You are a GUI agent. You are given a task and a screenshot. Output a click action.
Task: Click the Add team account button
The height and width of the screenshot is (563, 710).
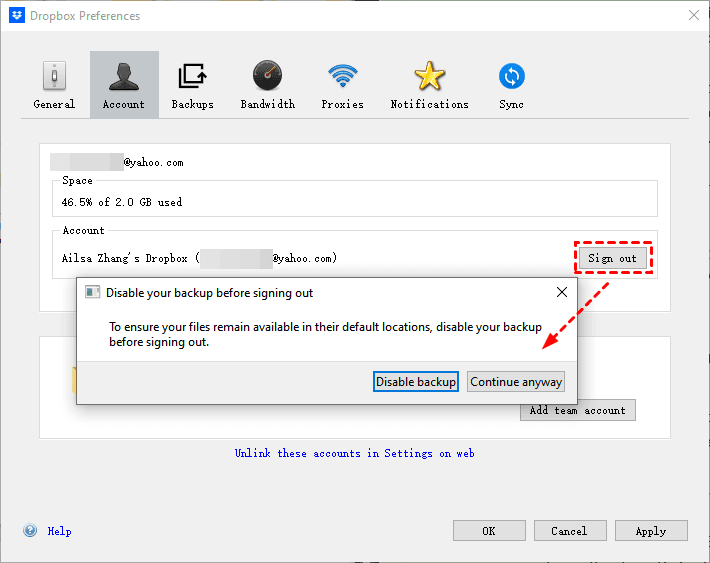point(578,410)
